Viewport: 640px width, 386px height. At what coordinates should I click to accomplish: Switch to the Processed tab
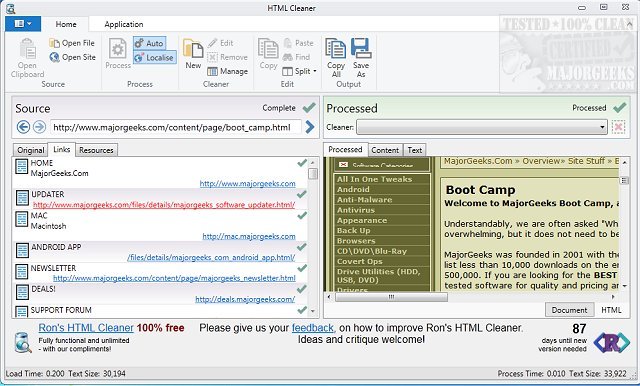[345, 149]
